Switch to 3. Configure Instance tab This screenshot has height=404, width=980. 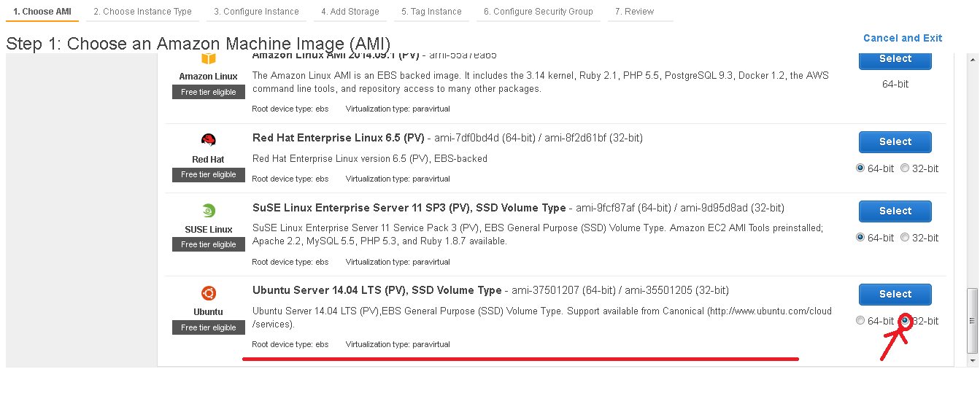click(x=256, y=12)
